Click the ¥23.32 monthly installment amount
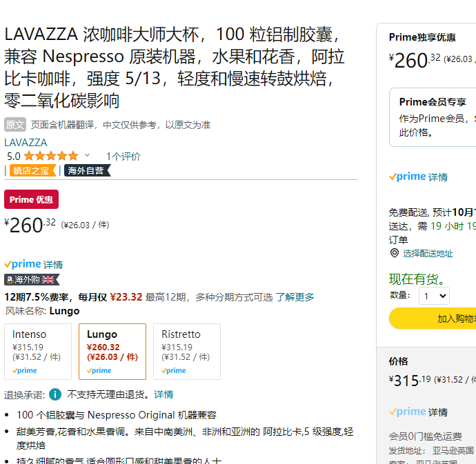This screenshot has width=476, height=464. point(126,296)
